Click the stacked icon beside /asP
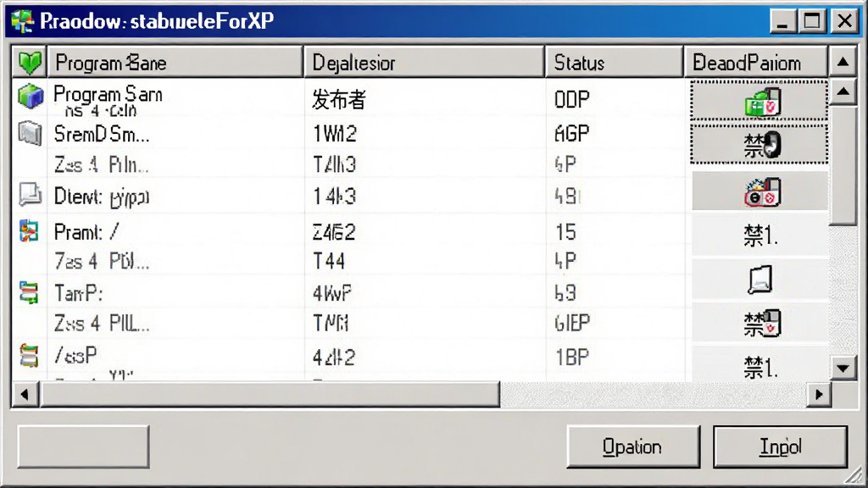Image resolution: width=868 pixels, height=488 pixels. pos(29,355)
